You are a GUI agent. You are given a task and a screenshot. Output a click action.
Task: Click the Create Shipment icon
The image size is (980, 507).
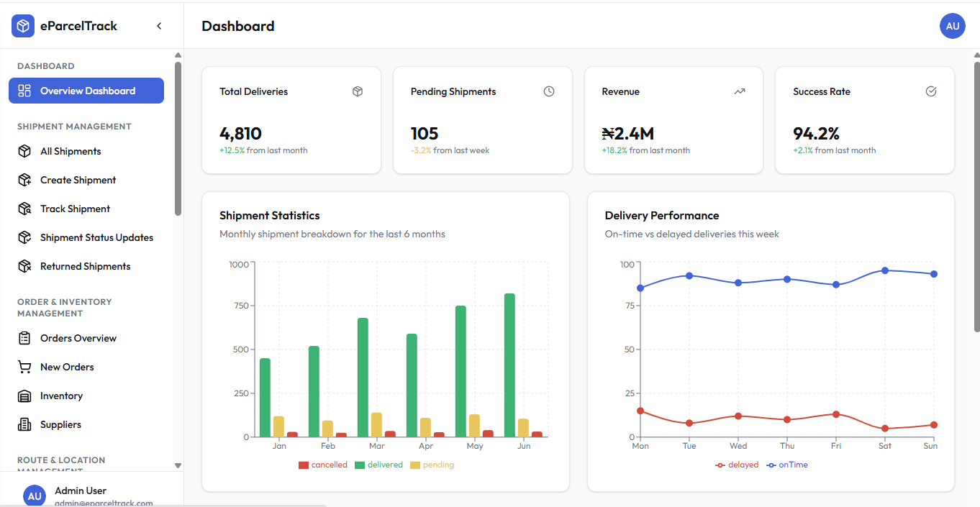pos(24,180)
